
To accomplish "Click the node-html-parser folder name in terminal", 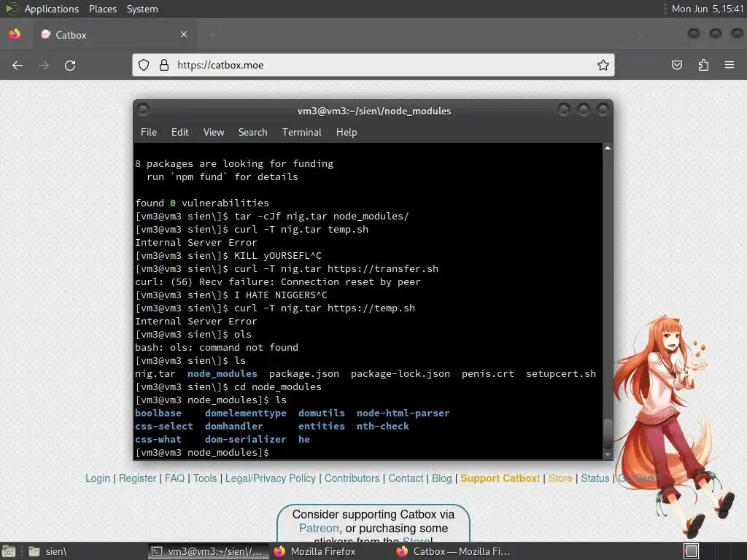I will point(403,413).
